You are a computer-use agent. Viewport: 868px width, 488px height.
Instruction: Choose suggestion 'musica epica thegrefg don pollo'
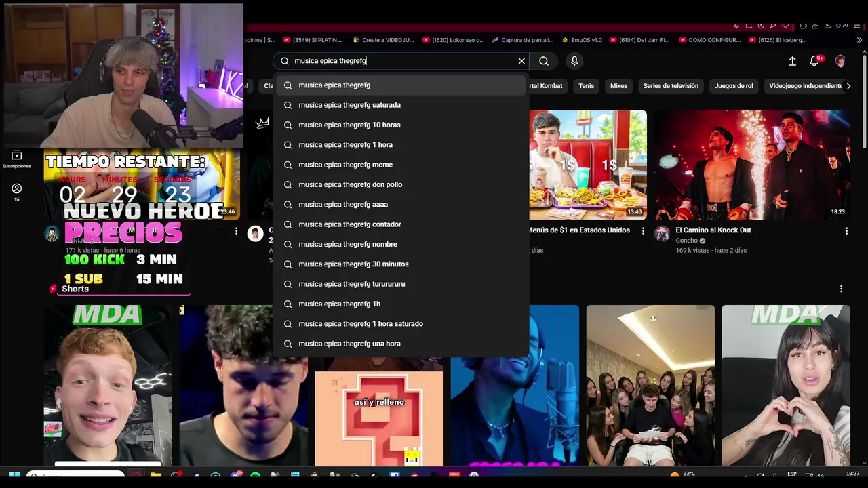pyautogui.click(x=401, y=184)
